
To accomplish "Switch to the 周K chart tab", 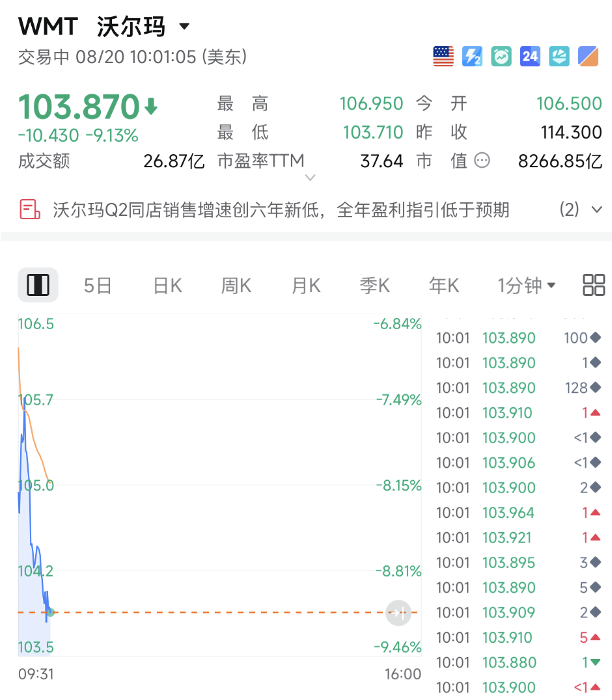I will 236,286.
